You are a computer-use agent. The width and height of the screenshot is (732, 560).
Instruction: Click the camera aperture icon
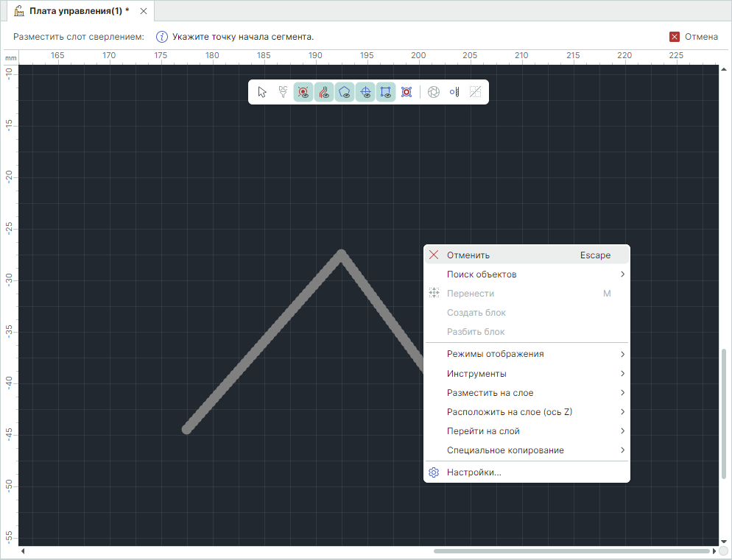tap(434, 92)
